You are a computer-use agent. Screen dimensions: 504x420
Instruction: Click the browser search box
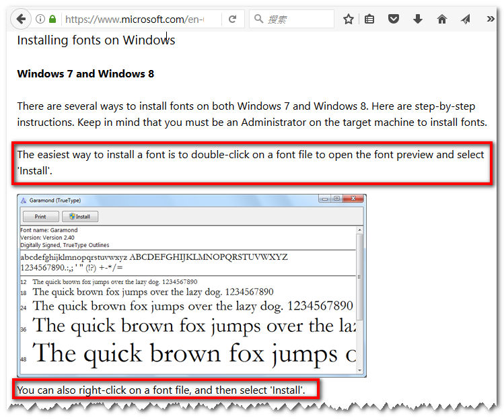pyautogui.click(x=292, y=20)
